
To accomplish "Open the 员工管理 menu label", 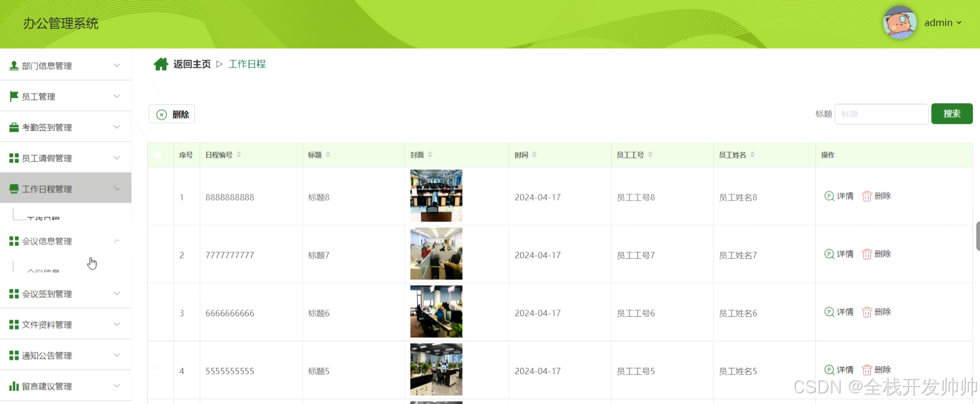I will (x=38, y=96).
